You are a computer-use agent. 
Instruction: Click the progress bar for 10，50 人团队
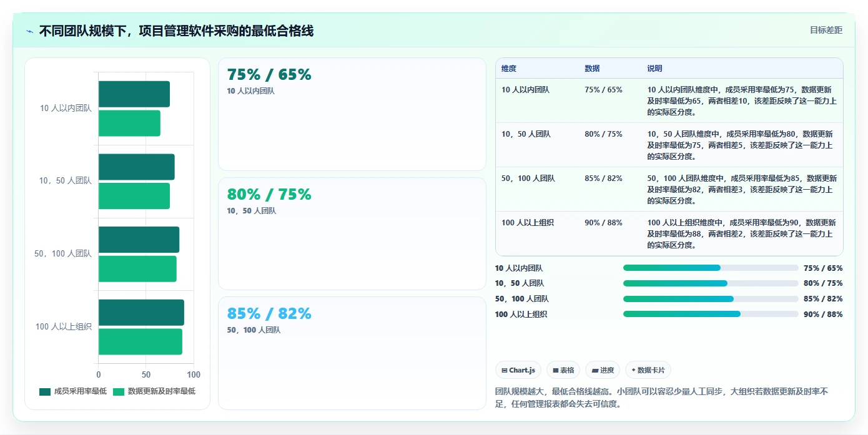point(711,283)
